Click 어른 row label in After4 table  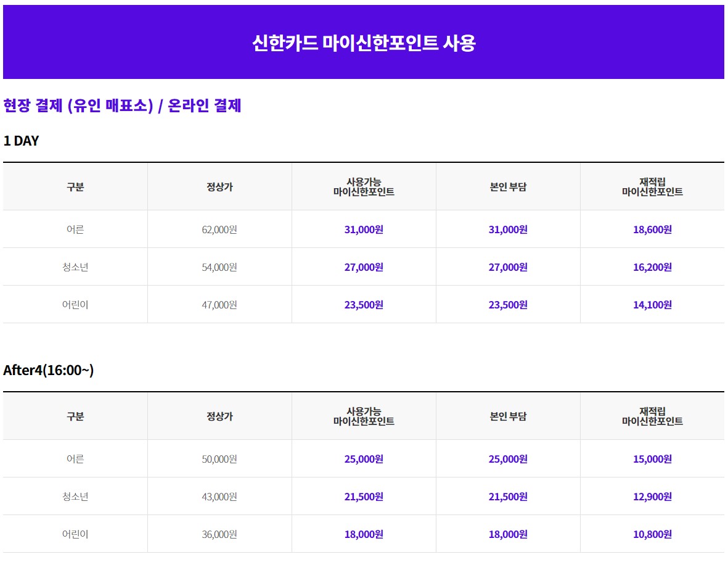coord(75,459)
